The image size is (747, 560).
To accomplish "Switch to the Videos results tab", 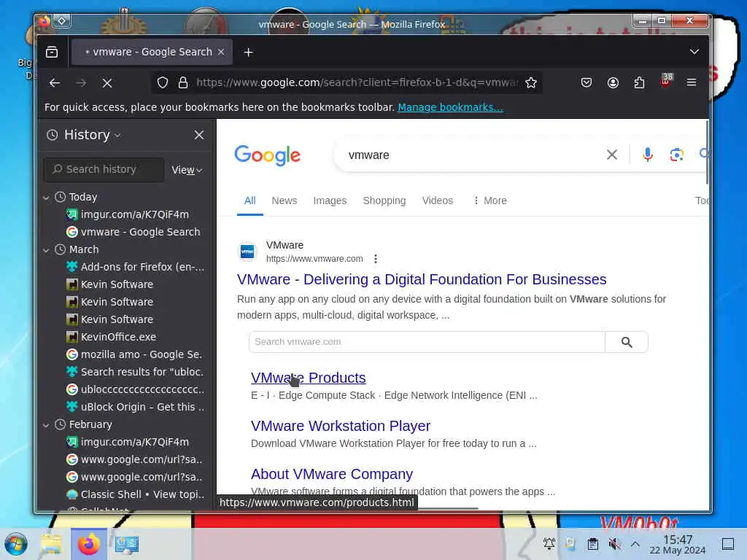I will (438, 201).
